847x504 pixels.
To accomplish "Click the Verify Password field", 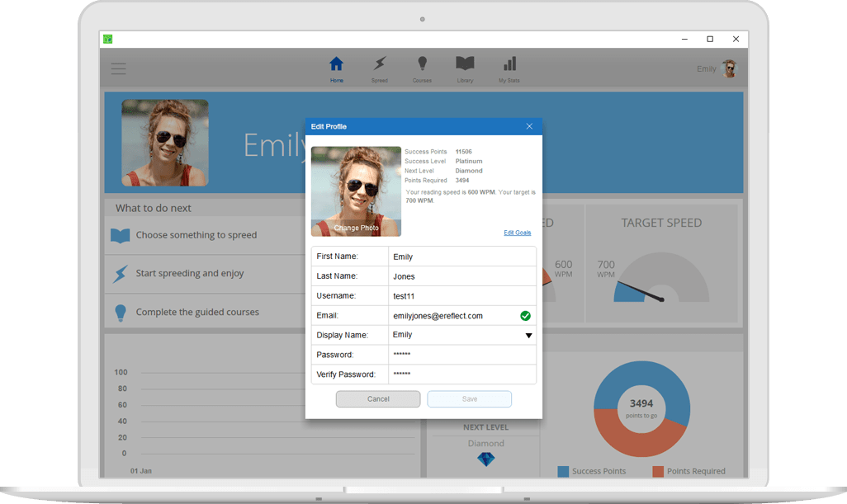I will (x=461, y=374).
